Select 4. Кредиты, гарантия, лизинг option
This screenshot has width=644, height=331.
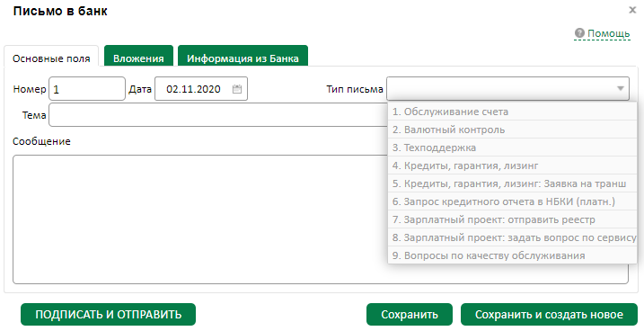[x=512, y=165]
